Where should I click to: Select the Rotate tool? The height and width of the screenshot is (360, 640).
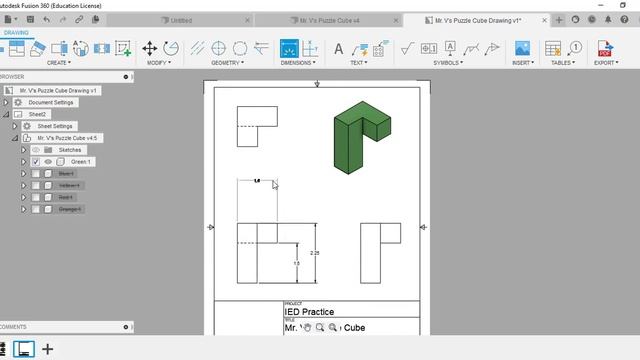(x=171, y=48)
